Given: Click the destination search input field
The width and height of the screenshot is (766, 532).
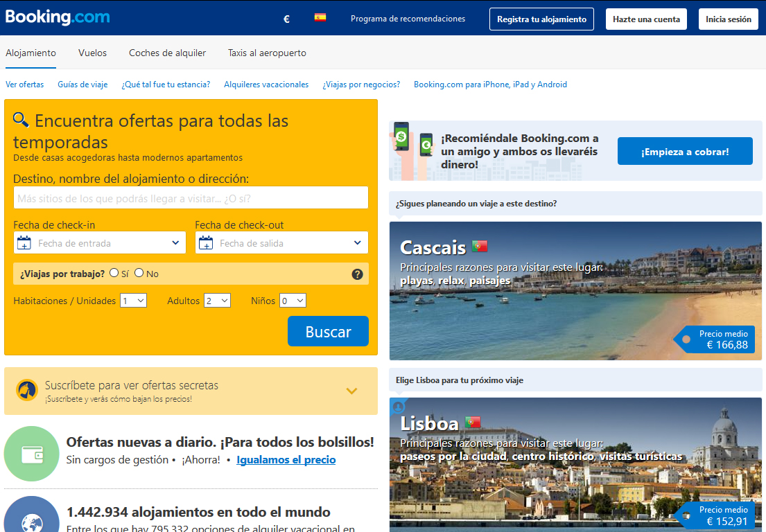Looking at the screenshot, I should click(191, 198).
